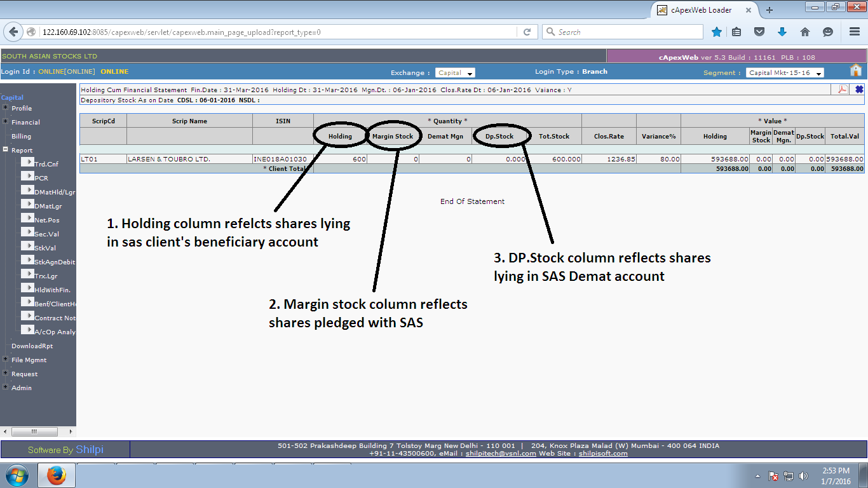Open the Contract Note report
Image resolution: width=868 pixels, height=488 pixels.
pos(55,318)
